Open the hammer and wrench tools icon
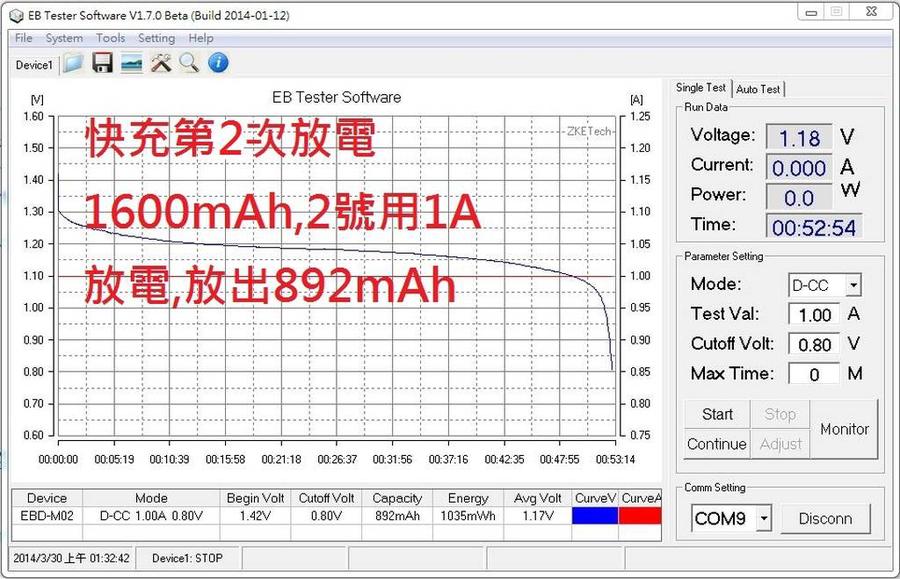 pyautogui.click(x=160, y=64)
